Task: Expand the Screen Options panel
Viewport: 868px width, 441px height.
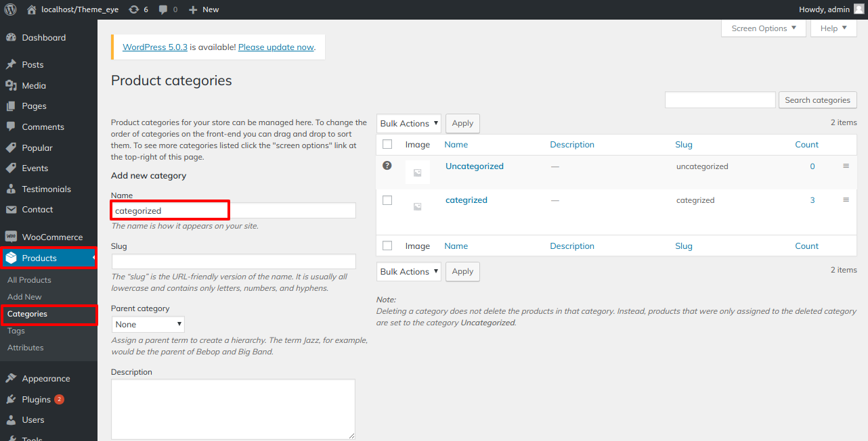Action: click(x=764, y=28)
